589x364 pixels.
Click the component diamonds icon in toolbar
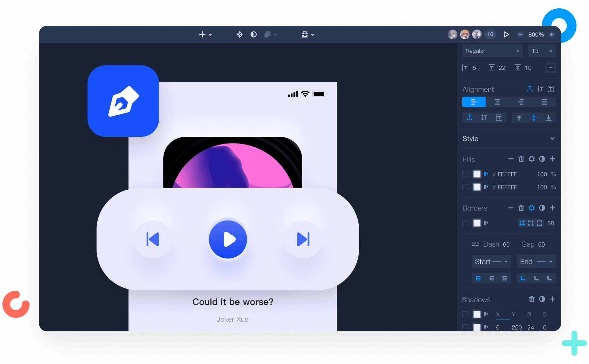[240, 34]
